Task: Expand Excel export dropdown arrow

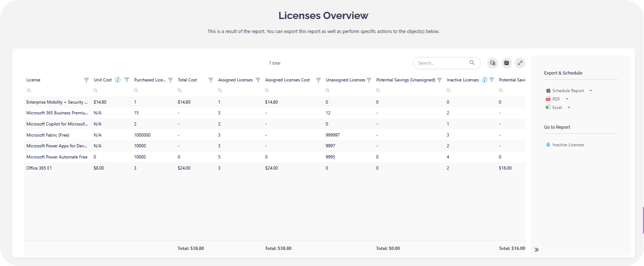Action: point(569,107)
